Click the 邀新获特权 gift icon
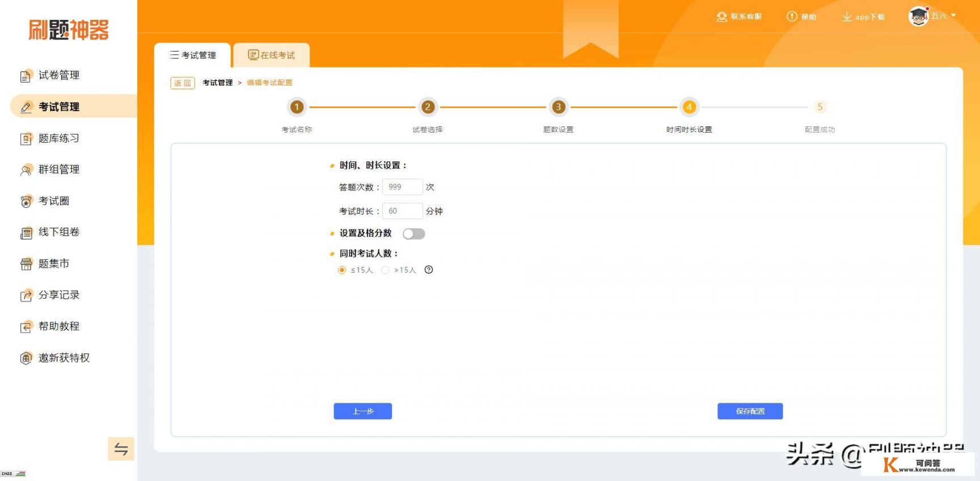 [x=26, y=358]
